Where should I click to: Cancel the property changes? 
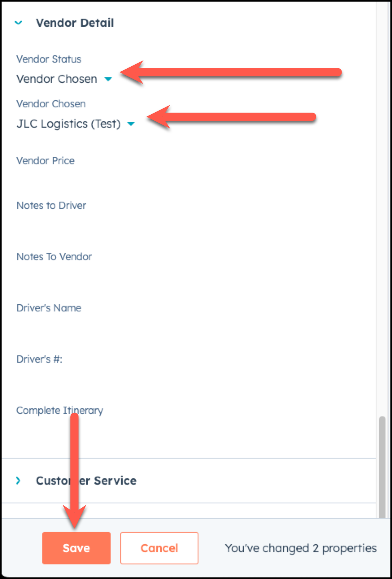159,548
